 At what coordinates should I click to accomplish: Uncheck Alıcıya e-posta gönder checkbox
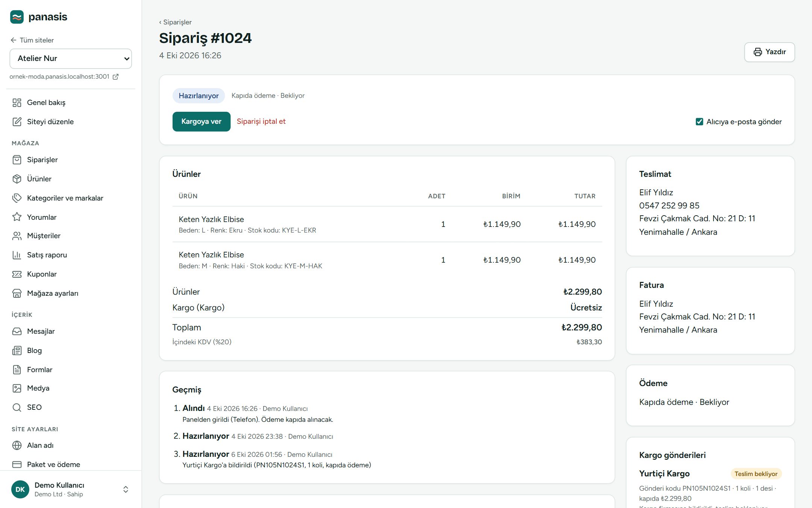[x=699, y=122]
